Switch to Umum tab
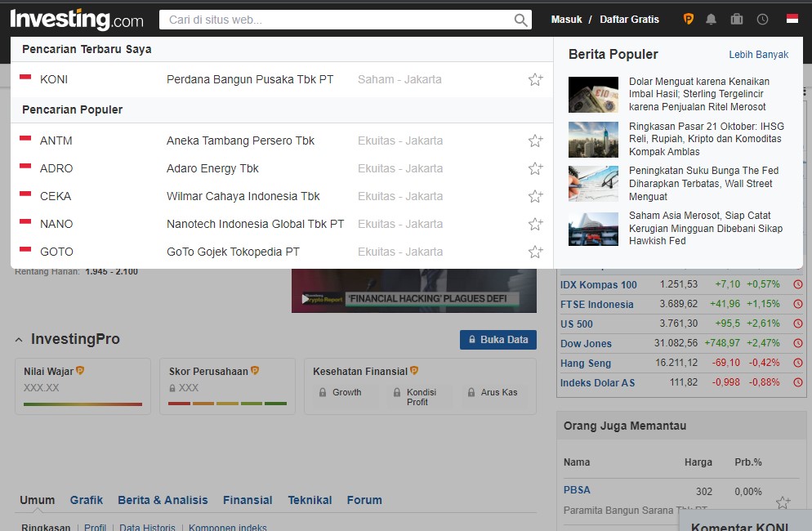 38,500
